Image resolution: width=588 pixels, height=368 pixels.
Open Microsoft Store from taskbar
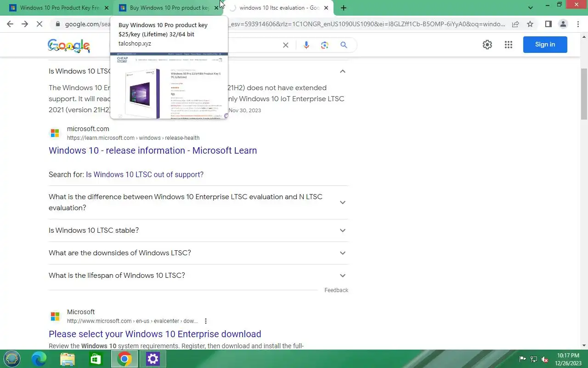(96, 359)
